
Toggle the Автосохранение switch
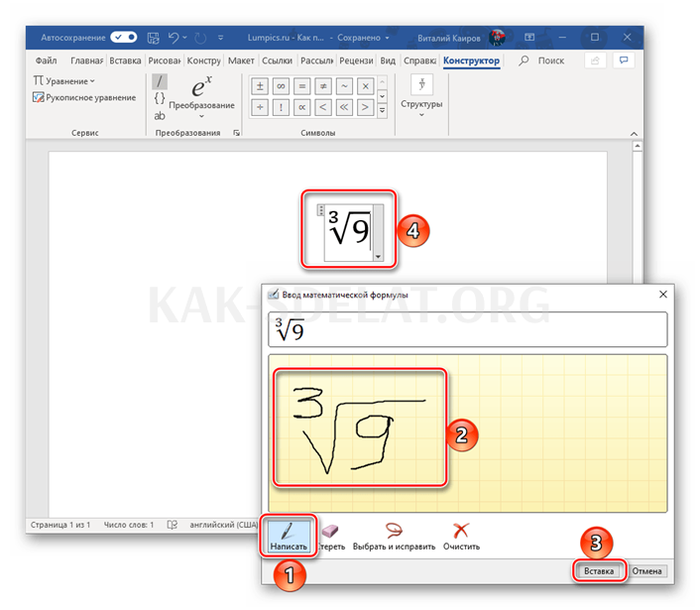(124, 38)
